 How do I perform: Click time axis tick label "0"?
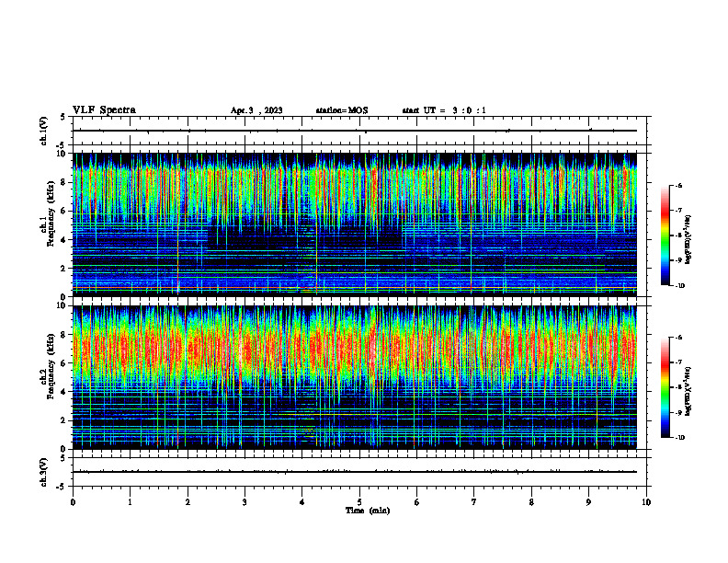tap(73, 502)
